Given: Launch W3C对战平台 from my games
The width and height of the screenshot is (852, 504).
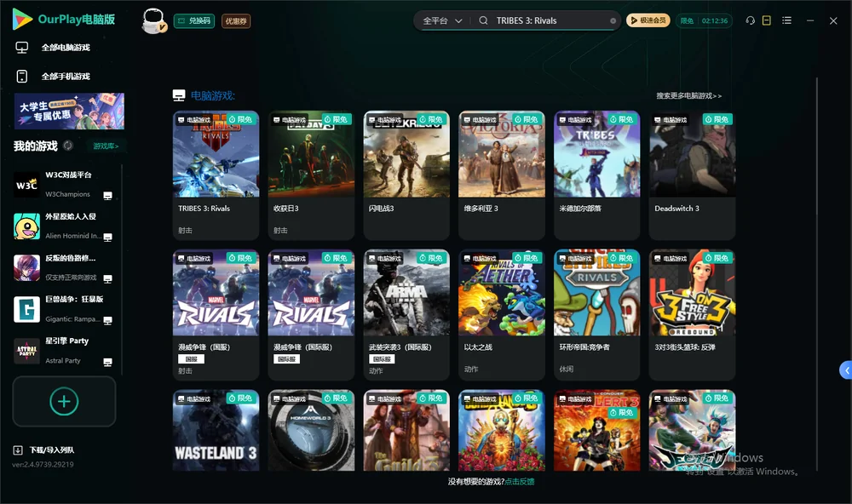Looking at the screenshot, I should pos(63,184).
